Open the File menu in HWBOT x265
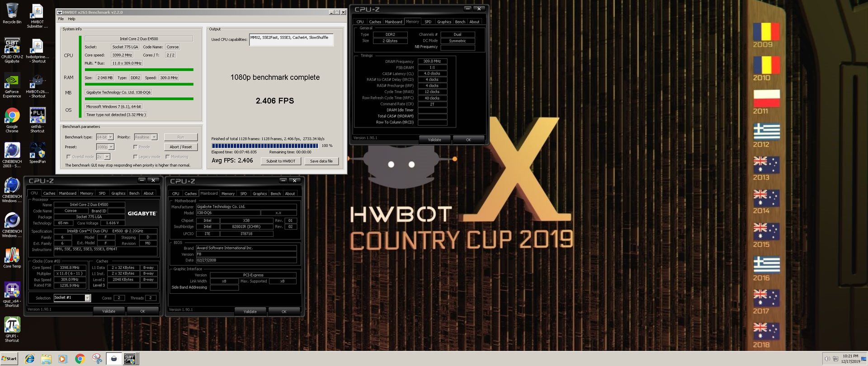868x366 pixels. [x=61, y=19]
